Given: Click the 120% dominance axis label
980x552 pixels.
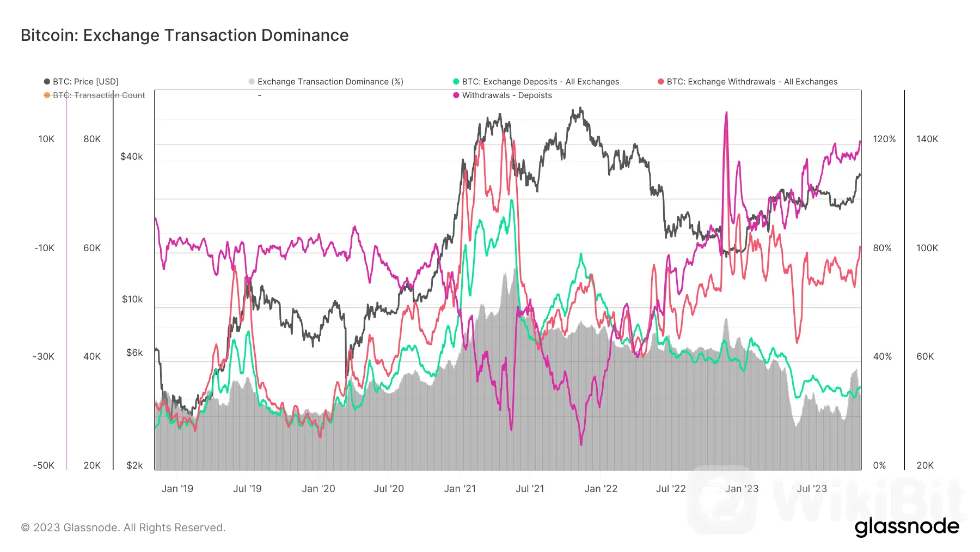Looking at the screenshot, I should coord(884,139).
